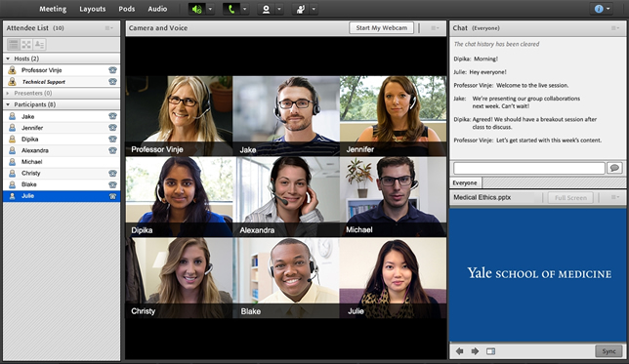
Task: Open the Meeting menu
Action: (53, 9)
